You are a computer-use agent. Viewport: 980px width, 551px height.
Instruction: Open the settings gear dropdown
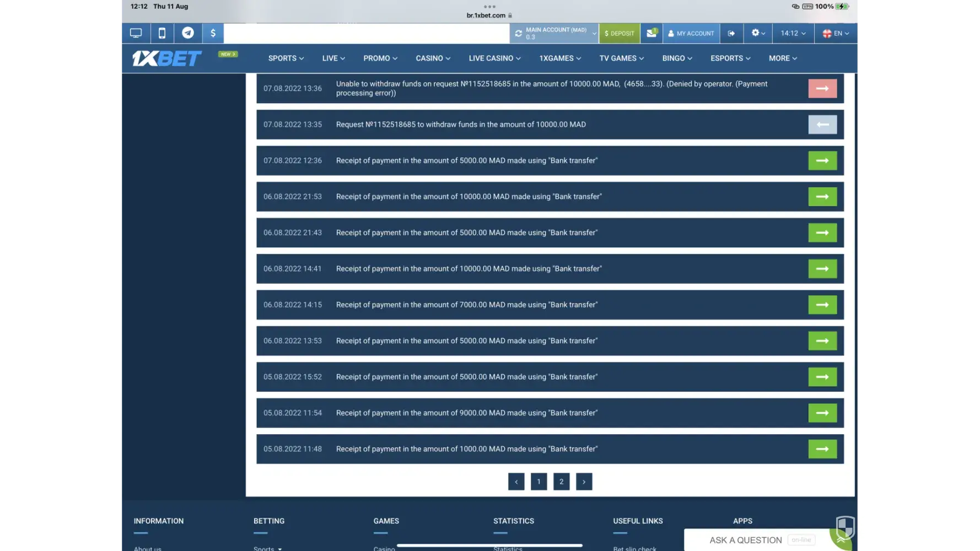[758, 33]
